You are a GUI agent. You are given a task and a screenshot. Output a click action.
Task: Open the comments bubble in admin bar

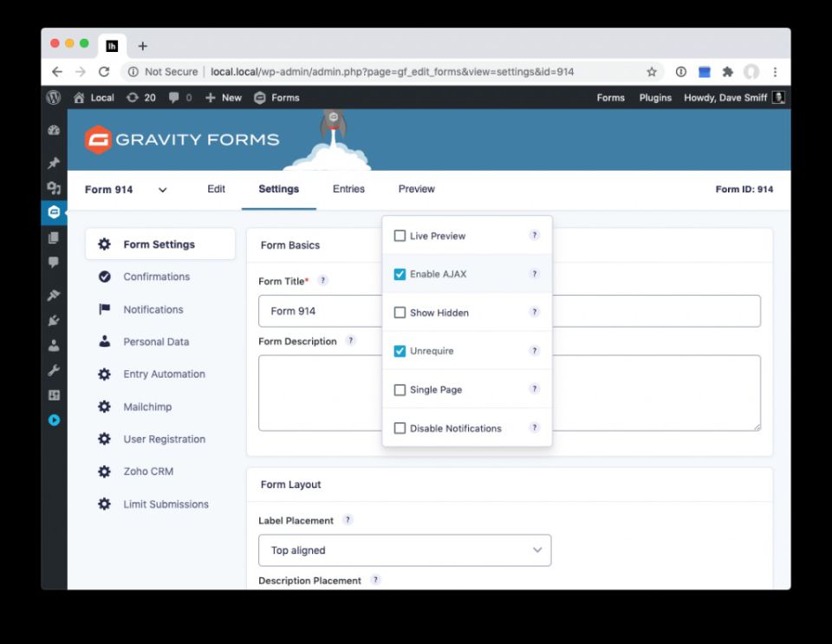coord(180,98)
